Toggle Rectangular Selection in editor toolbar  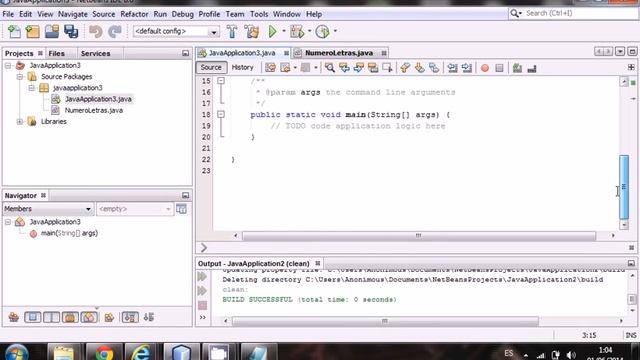coord(387,68)
